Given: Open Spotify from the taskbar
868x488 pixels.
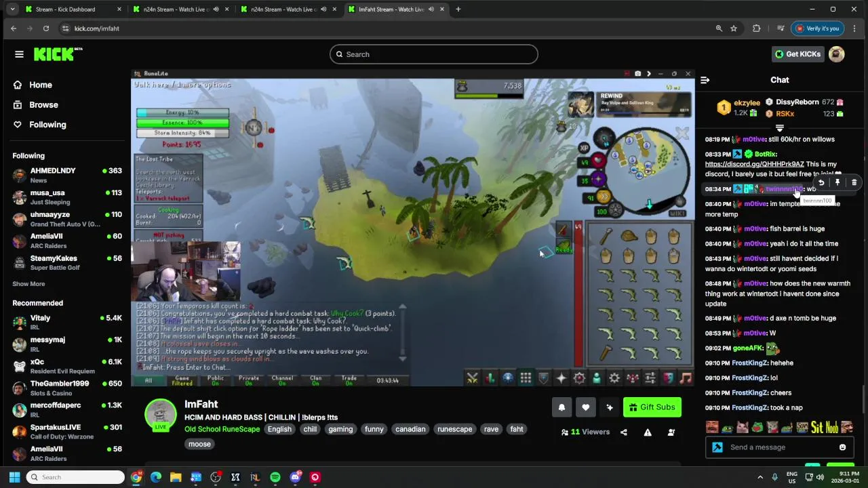Looking at the screenshot, I should click(275, 477).
